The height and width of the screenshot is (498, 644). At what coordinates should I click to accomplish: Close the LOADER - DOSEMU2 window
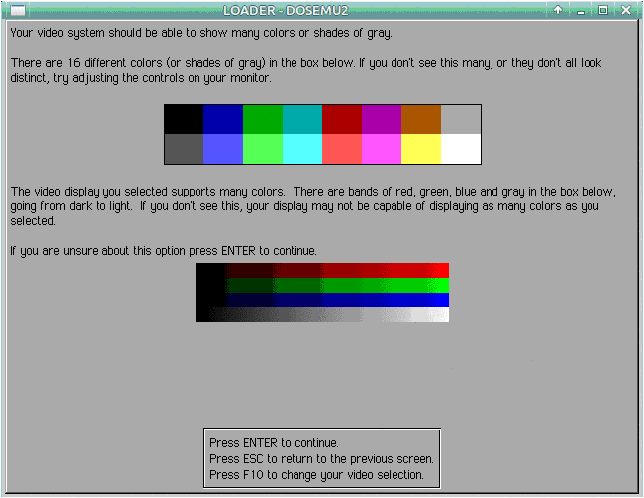626,10
